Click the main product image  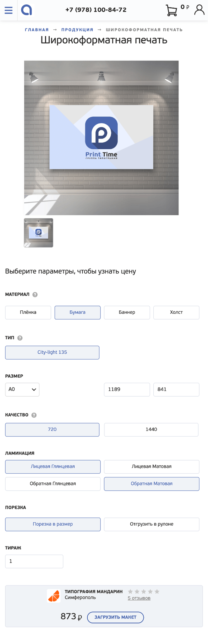click(102, 138)
